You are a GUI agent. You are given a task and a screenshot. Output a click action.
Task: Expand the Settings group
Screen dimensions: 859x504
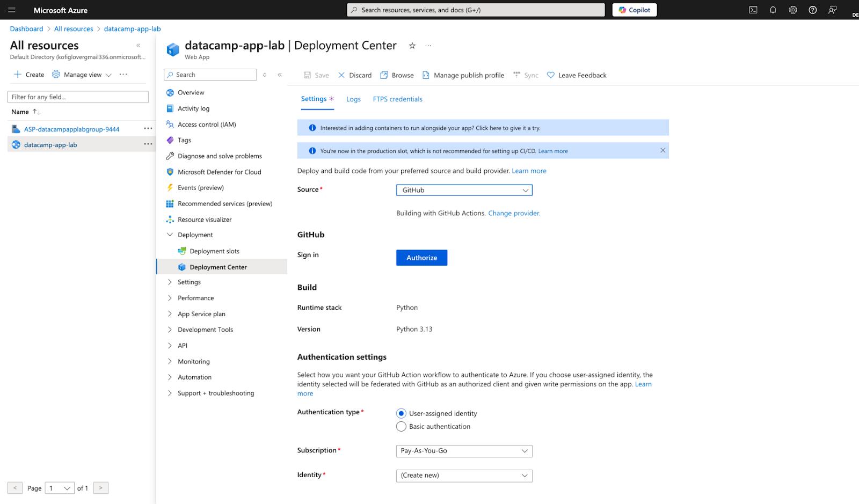(170, 282)
